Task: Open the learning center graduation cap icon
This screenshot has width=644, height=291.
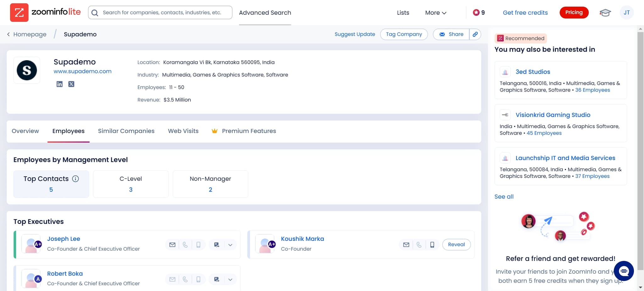Action: 605,13
